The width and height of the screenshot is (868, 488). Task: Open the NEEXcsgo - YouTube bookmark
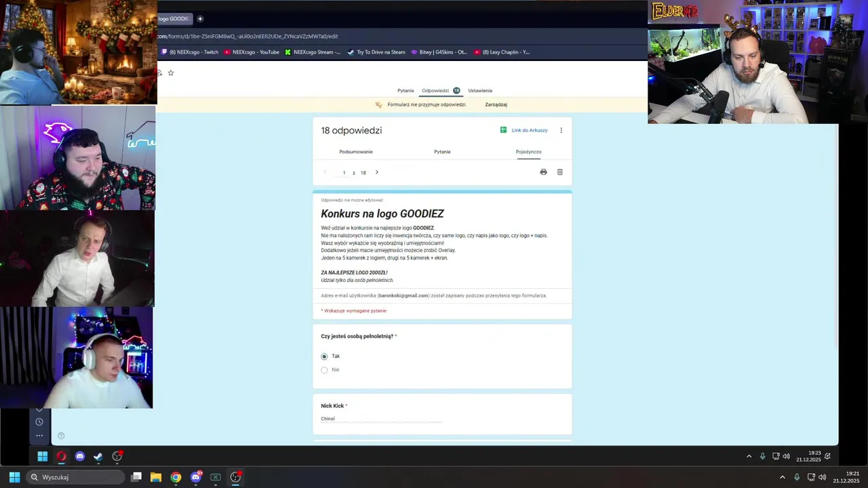(252, 52)
